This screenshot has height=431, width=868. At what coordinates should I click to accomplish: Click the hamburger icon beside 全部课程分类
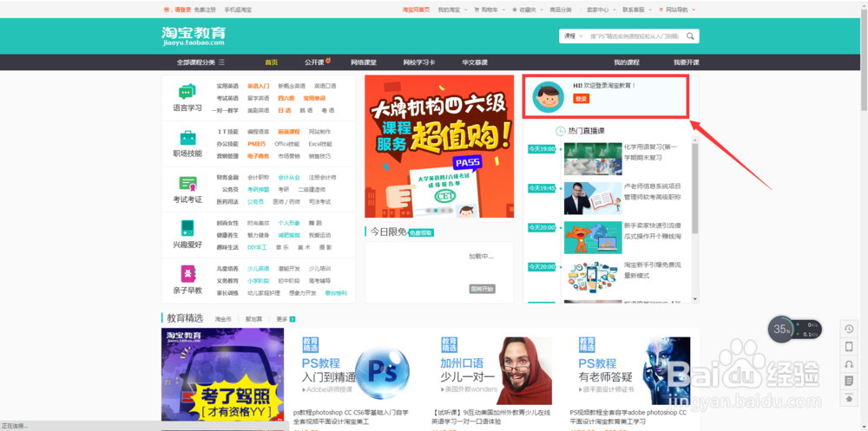click(x=221, y=62)
